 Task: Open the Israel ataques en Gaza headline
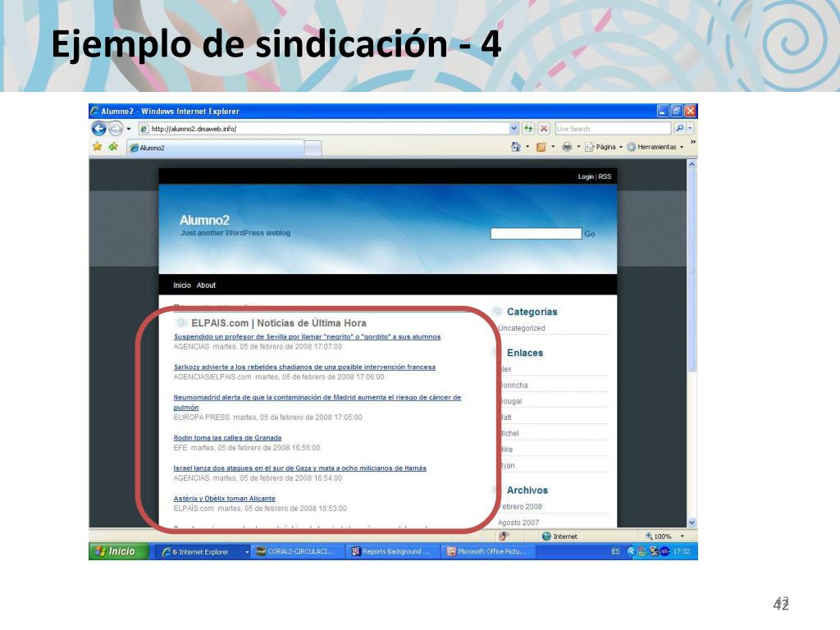pyautogui.click(x=300, y=468)
